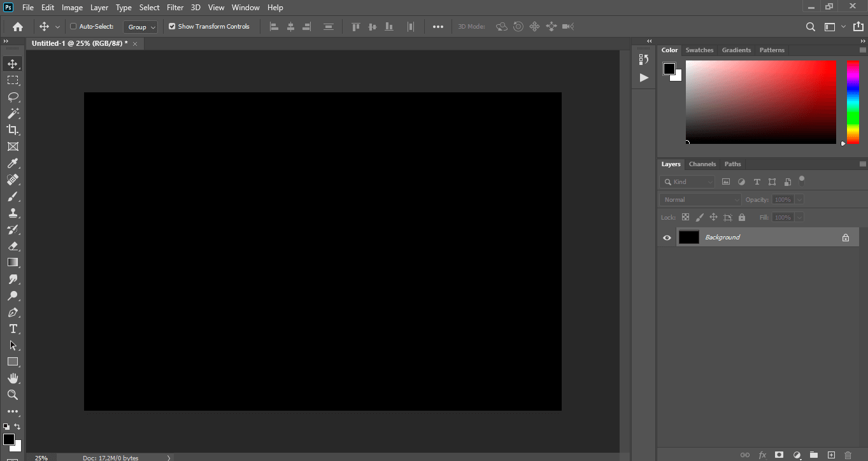Open the Group auto-select dropdown
Viewport: 868px width, 461px height.
141,27
